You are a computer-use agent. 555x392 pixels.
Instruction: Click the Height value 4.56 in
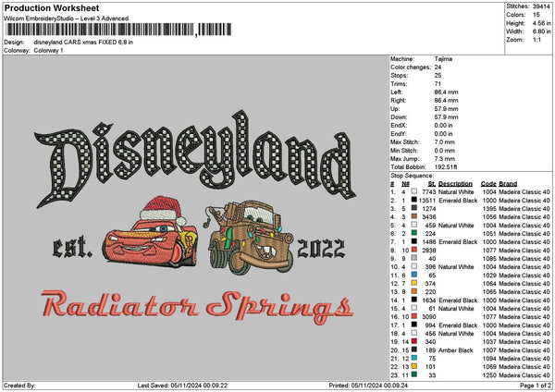point(541,23)
